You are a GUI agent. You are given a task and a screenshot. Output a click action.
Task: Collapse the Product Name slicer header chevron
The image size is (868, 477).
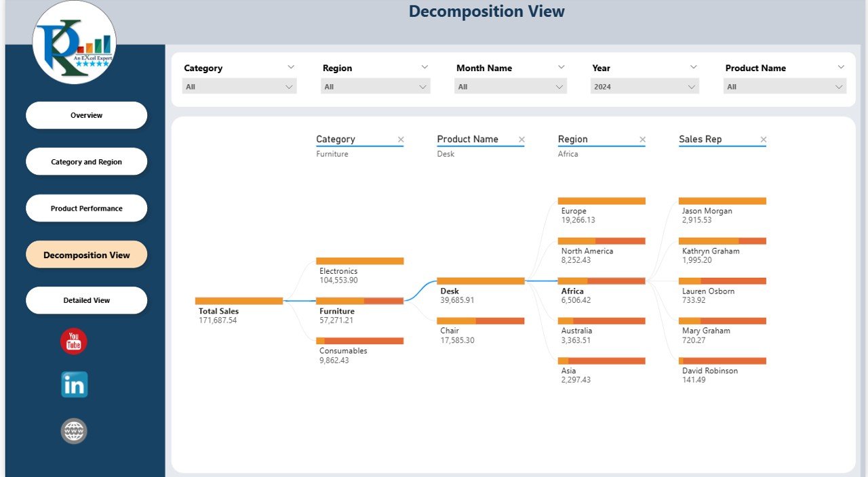coord(841,67)
